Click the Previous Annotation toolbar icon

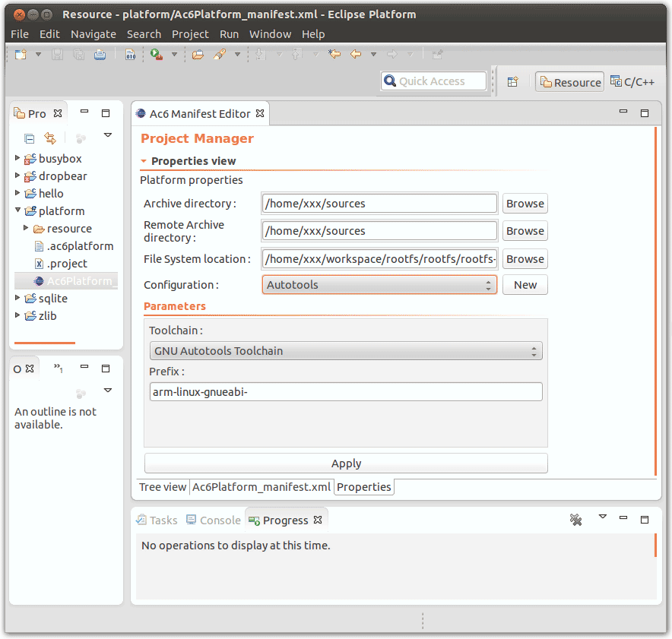coord(296,55)
